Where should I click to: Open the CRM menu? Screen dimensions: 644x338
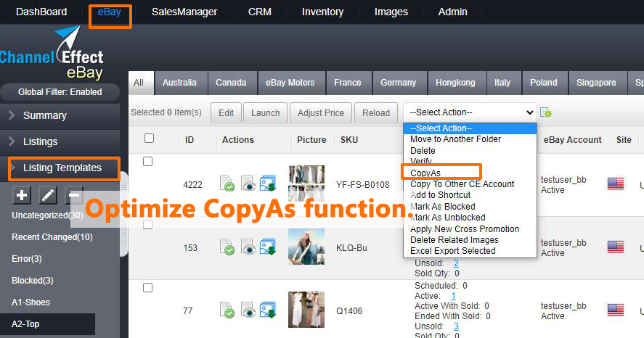tap(260, 12)
